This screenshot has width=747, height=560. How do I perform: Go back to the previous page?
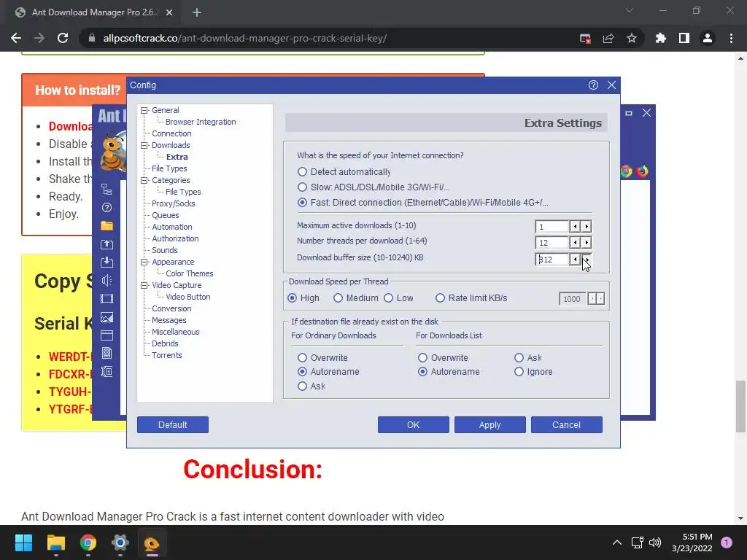pos(16,38)
